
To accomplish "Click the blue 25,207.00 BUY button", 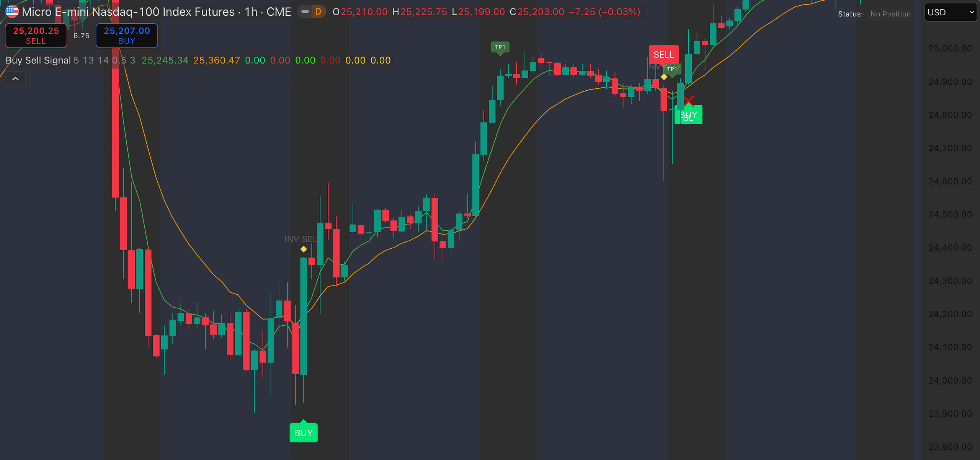I will coord(127,36).
